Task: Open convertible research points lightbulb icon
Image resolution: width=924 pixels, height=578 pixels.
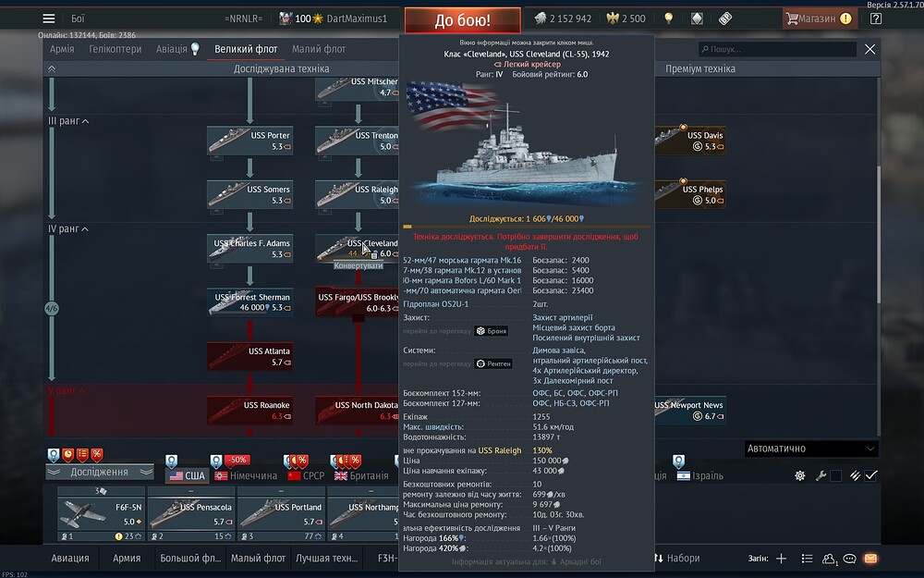Action: point(668,18)
